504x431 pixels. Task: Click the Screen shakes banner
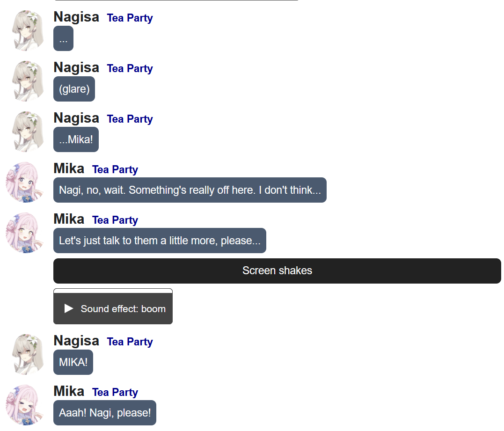[277, 270]
